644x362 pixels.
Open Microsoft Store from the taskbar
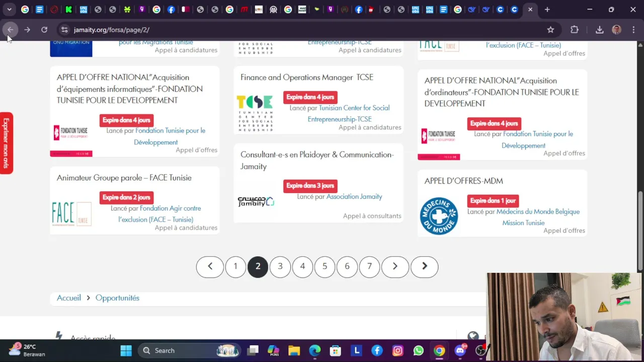pos(336,350)
